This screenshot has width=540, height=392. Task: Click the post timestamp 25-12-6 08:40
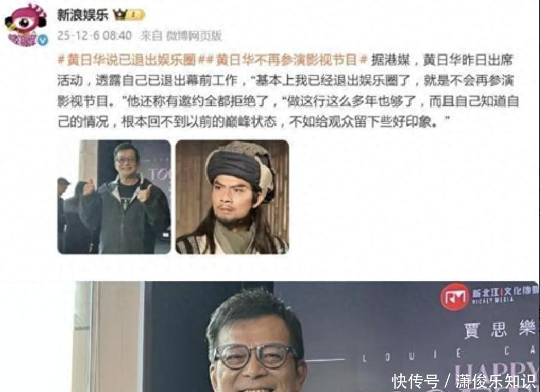click(x=94, y=35)
